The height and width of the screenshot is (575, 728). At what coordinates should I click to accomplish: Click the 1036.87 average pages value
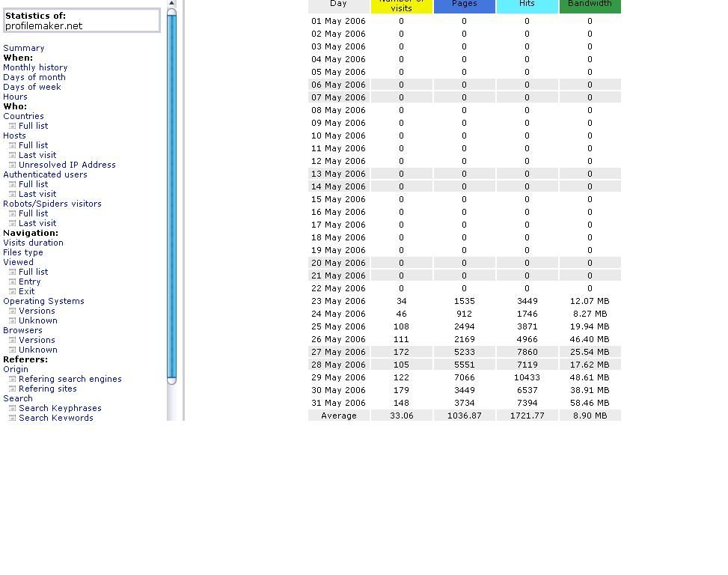coord(465,416)
